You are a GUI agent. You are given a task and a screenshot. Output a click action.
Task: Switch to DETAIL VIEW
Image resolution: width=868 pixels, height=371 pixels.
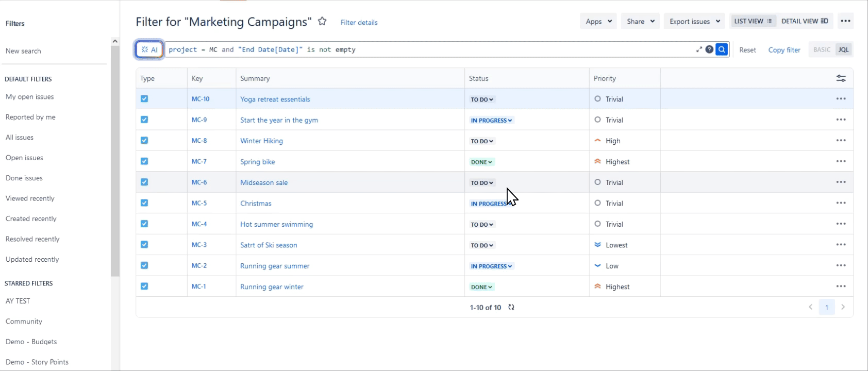tap(805, 21)
